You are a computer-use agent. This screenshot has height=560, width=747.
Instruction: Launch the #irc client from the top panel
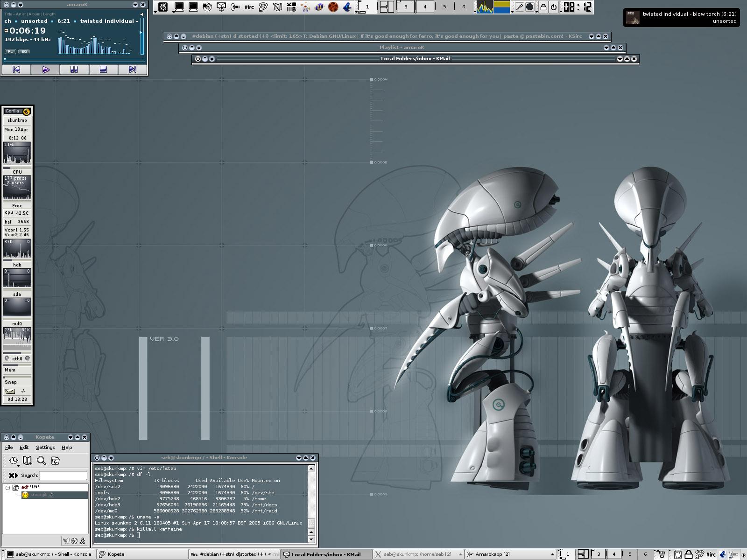pos(249,7)
